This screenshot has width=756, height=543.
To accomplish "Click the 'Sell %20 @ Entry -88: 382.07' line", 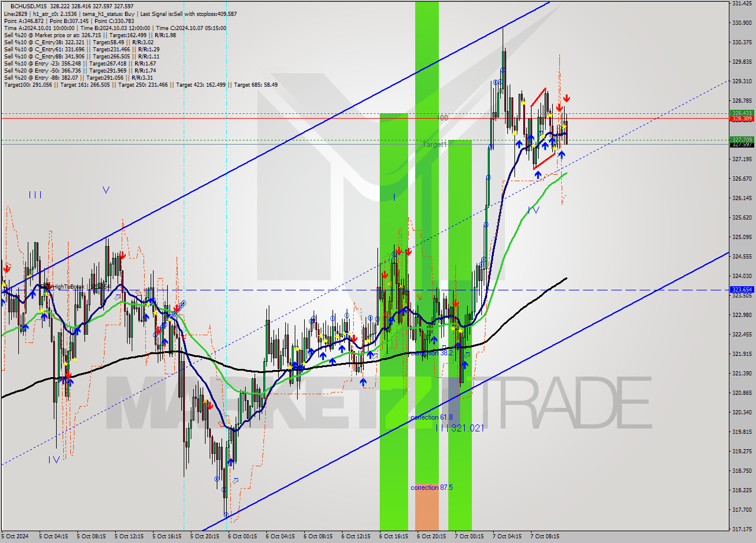I will point(79,77).
